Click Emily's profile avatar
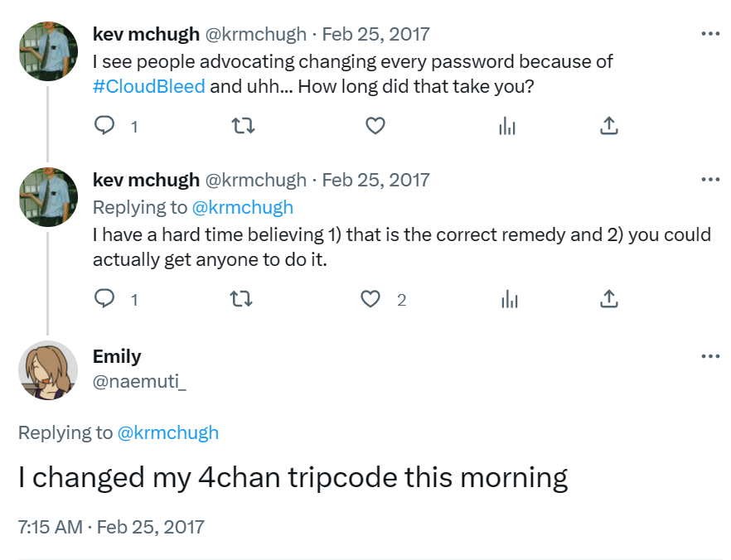 (x=48, y=369)
